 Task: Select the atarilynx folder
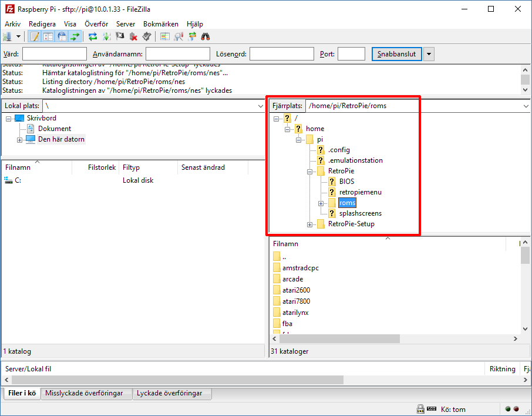(x=295, y=313)
